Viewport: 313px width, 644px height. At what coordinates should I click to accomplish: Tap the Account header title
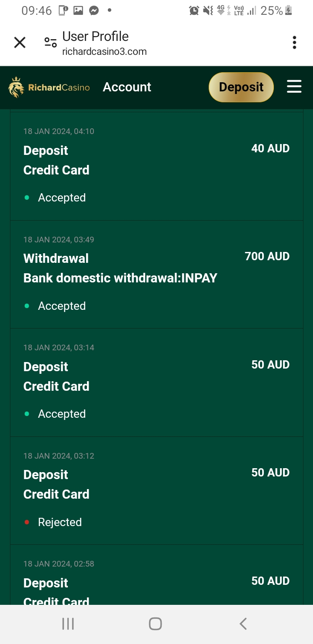pos(127,87)
